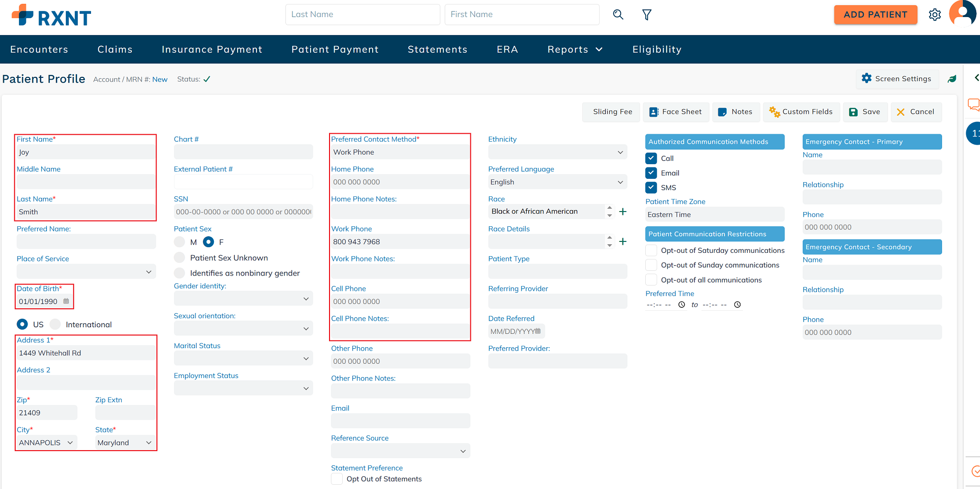This screenshot has height=489, width=980.
Task: Open the Employment Status dropdown
Action: [243, 388]
